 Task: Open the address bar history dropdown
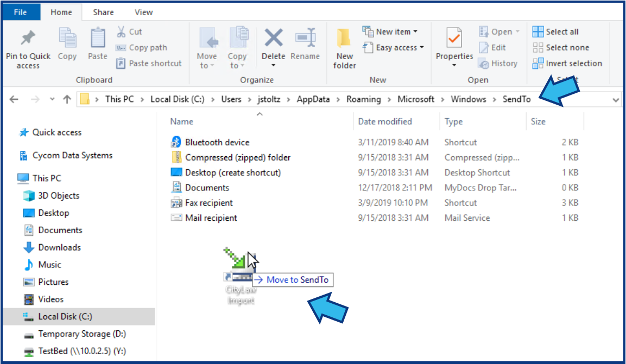coord(615,99)
